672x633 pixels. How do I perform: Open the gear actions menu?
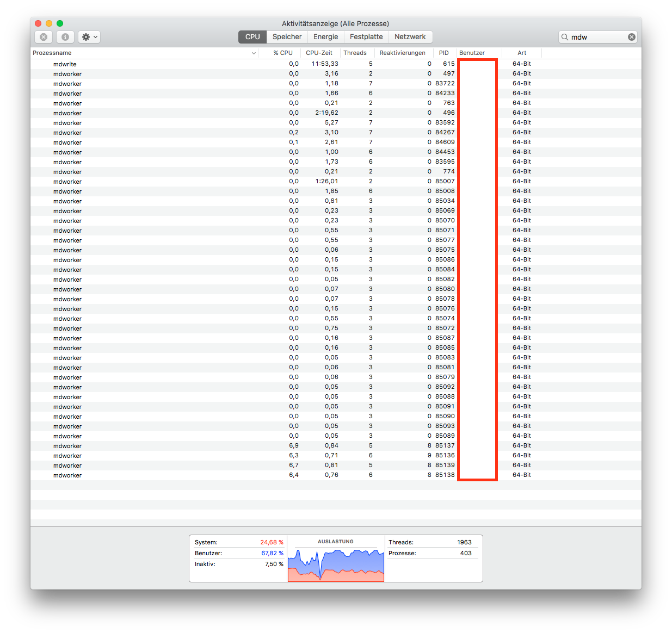(89, 37)
